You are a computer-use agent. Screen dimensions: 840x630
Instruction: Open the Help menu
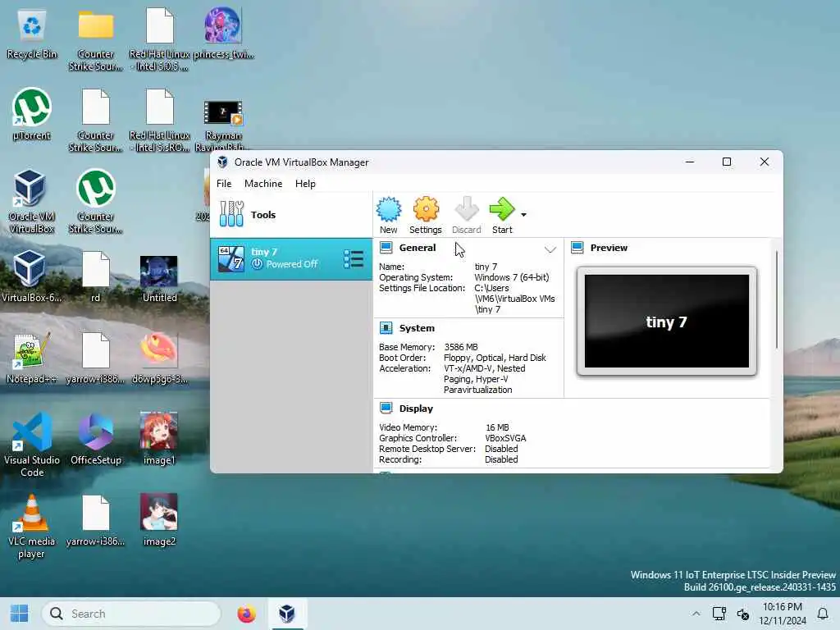click(x=305, y=183)
